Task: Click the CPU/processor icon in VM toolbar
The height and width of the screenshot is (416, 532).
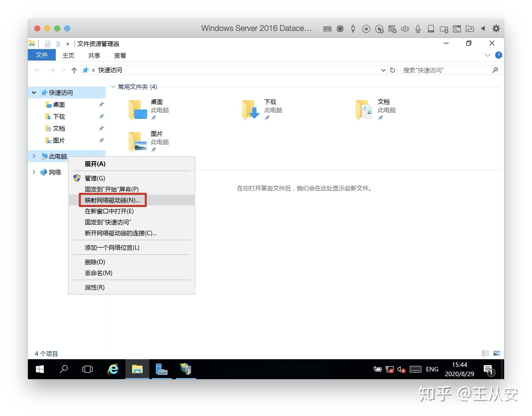Action: 340,29
